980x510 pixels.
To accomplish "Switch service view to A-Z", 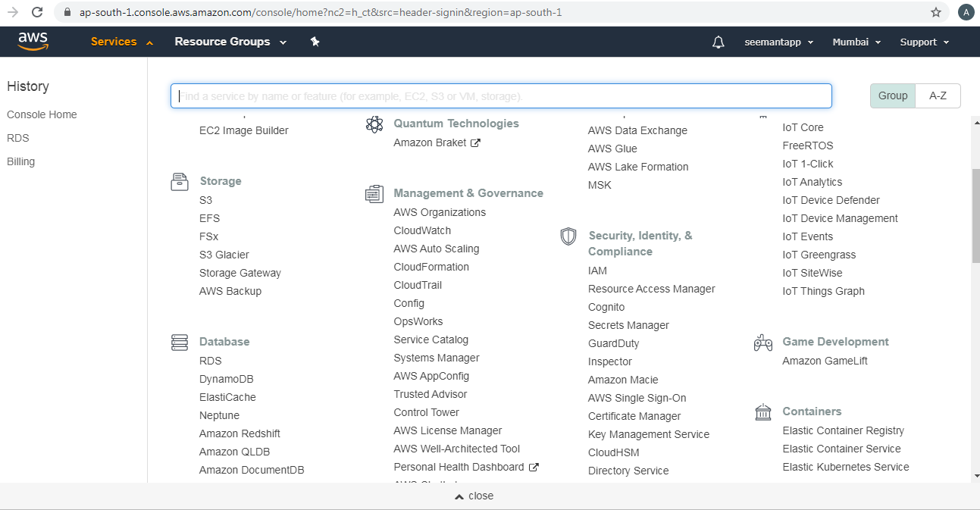I will coord(938,95).
